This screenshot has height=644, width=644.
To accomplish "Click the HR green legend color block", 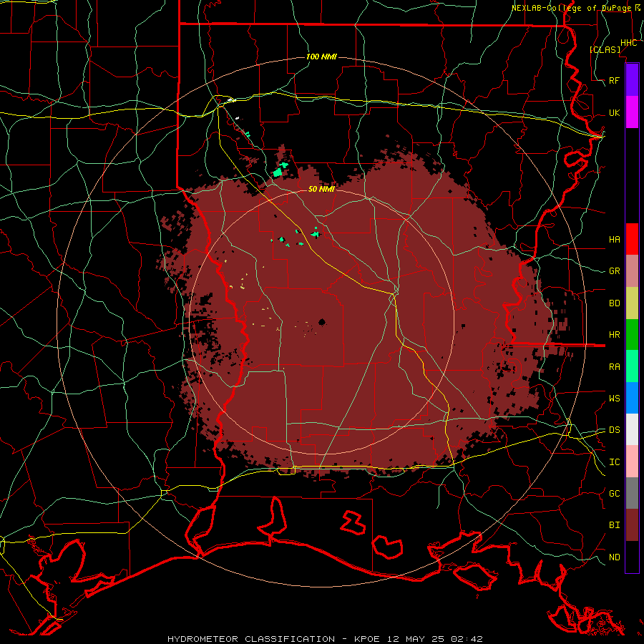I will click(x=632, y=335).
